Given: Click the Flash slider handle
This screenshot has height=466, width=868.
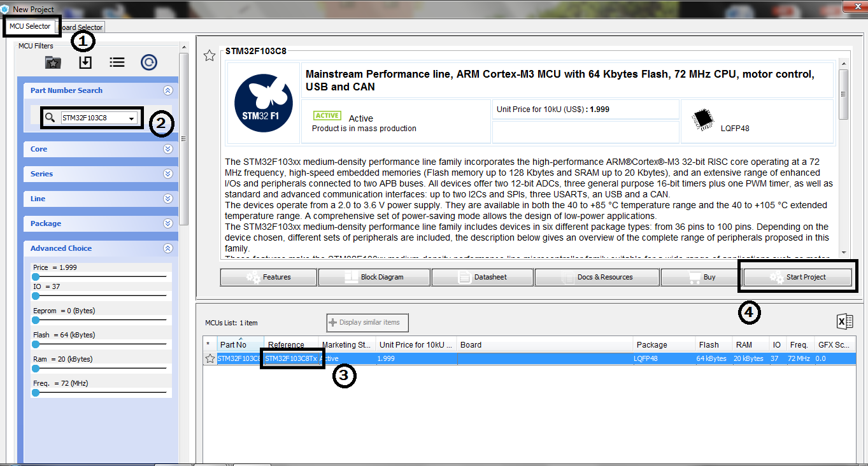Looking at the screenshot, I should coord(36,344).
